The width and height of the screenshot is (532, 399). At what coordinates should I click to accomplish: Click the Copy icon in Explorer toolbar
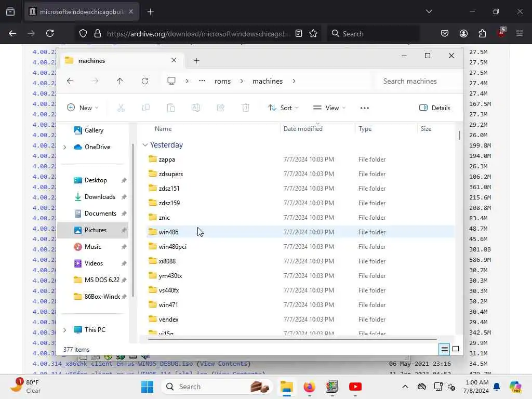[x=146, y=108]
